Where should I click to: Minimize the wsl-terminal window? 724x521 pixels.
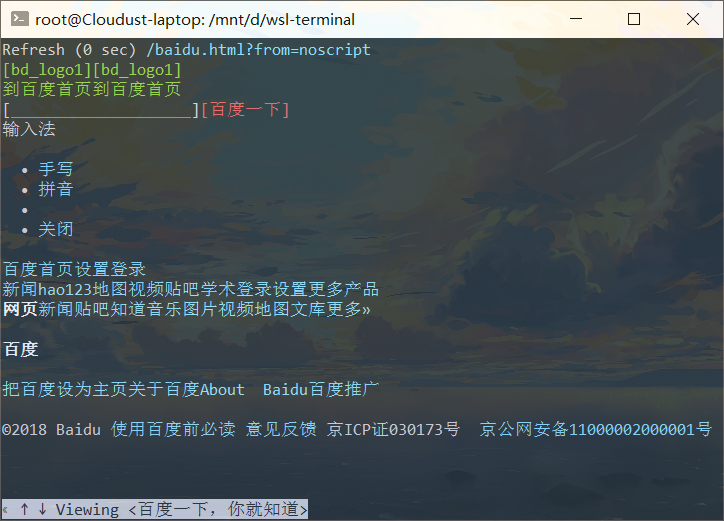[576, 19]
